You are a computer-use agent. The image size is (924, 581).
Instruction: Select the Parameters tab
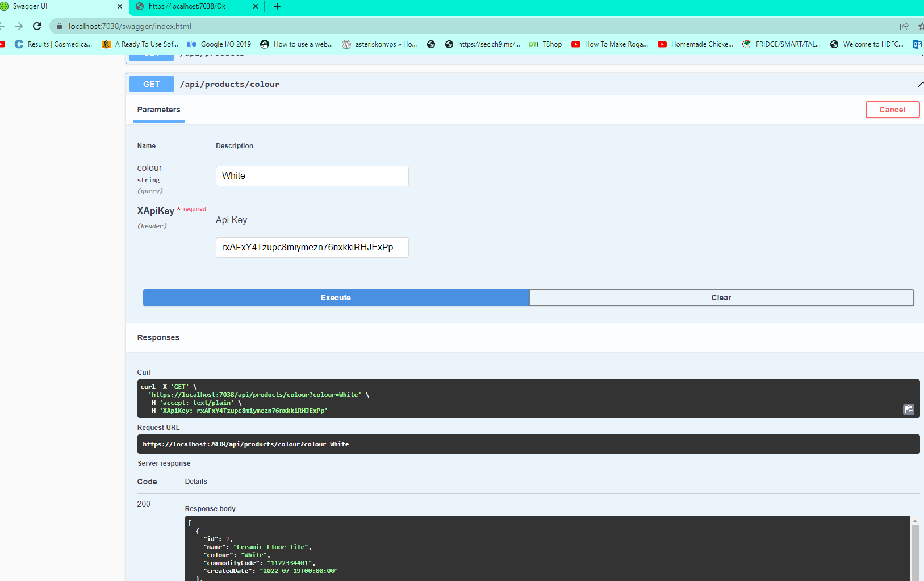(x=158, y=110)
